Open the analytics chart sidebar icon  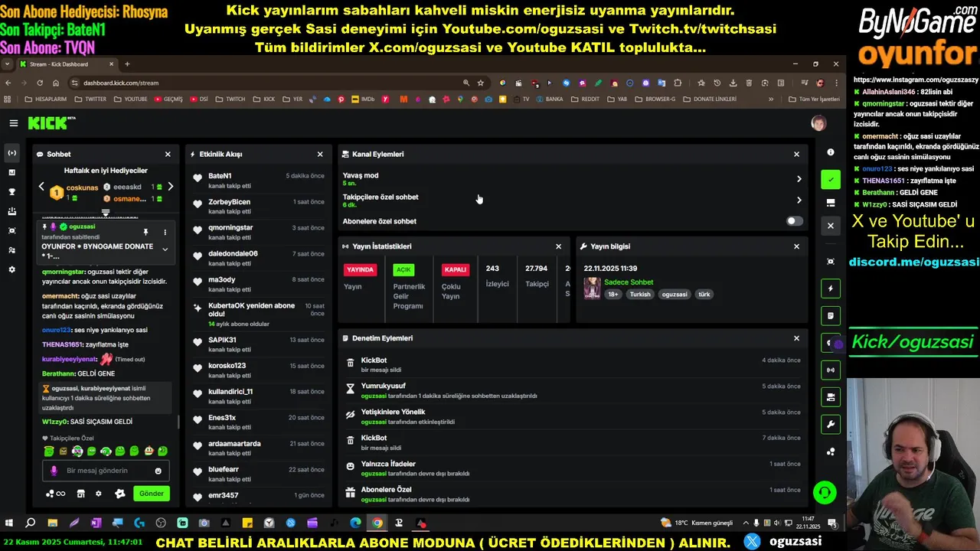11,172
